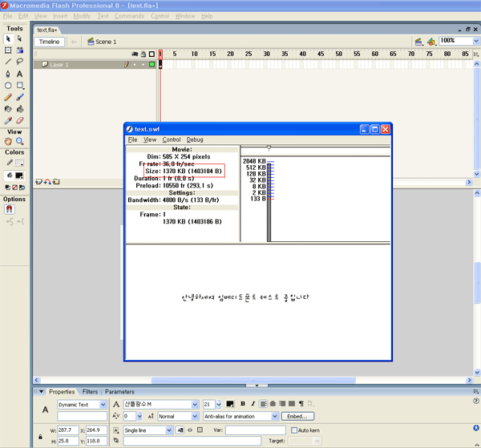Select the Brush tool
The height and width of the screenshot is (448, 481).
(x=19, y=97)
